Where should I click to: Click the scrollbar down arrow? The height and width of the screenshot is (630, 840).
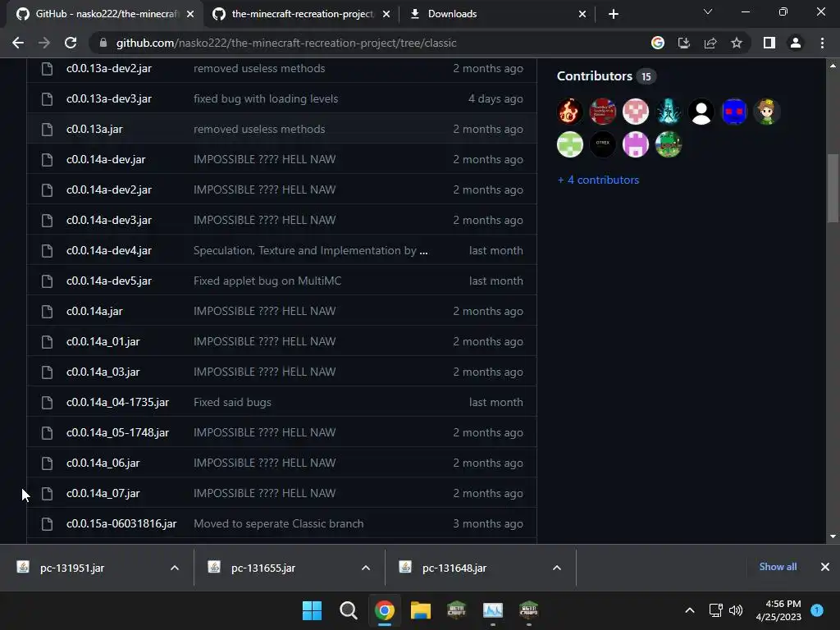833,536
